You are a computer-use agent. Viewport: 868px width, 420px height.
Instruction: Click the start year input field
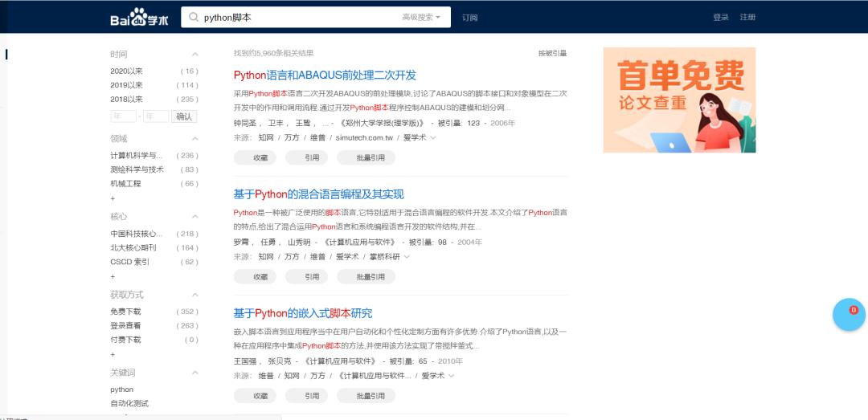coord(124,116)
